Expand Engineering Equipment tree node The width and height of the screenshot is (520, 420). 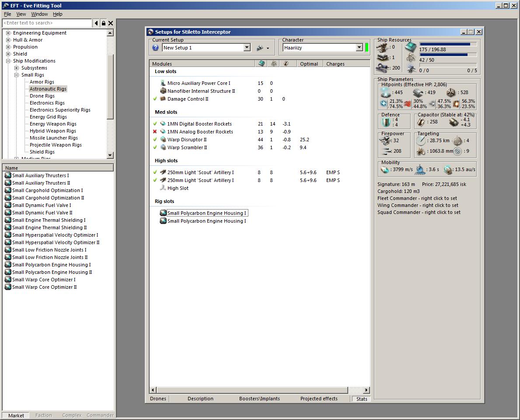pyautogui.click(x=8, y=33)
